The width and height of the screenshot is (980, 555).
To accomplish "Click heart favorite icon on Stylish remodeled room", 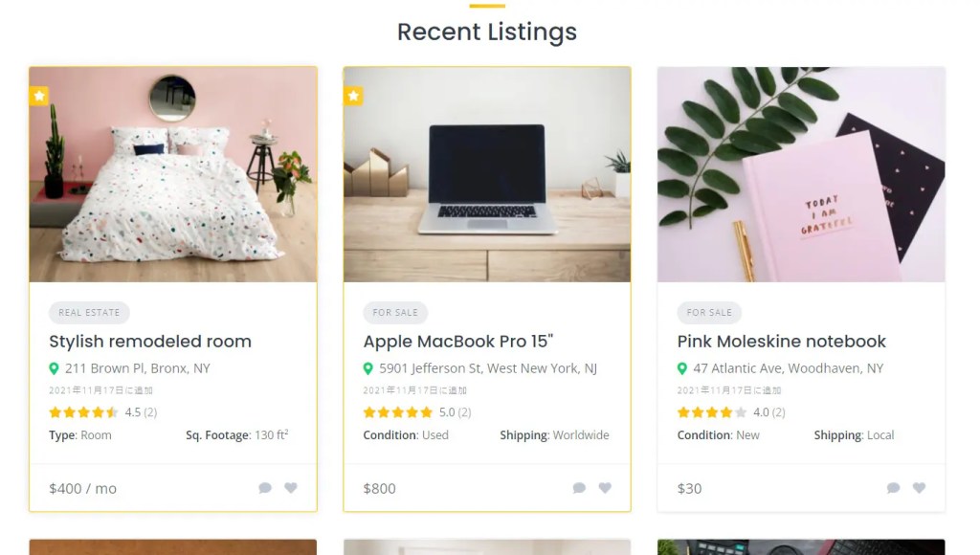I will pos(291,487).
